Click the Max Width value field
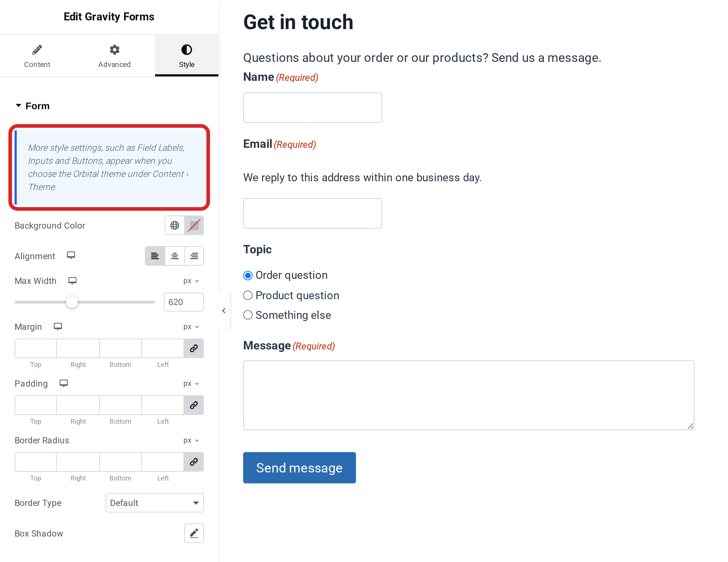 pos(184,302)
